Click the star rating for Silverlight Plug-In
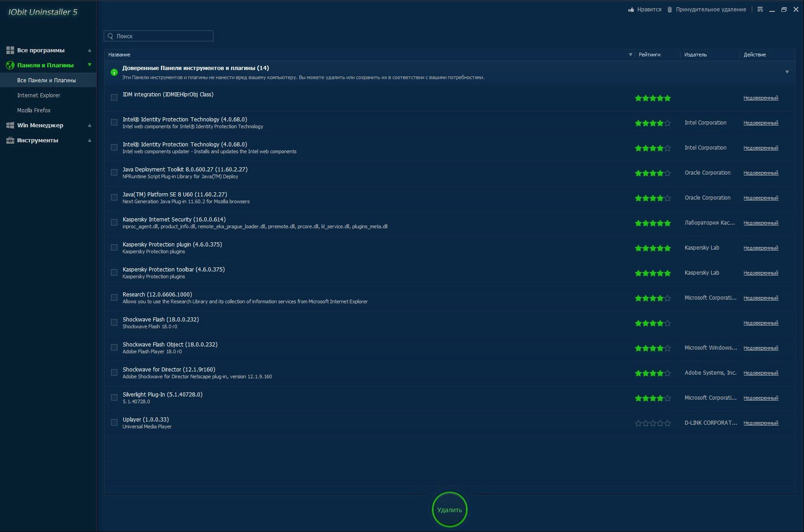 pos(653,398)
